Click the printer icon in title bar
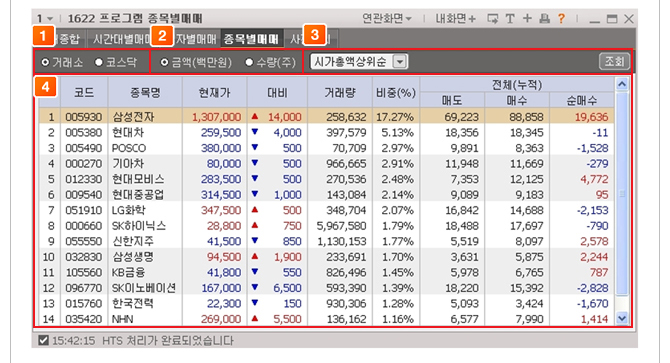The image size is (670, 363). [544, 19]
